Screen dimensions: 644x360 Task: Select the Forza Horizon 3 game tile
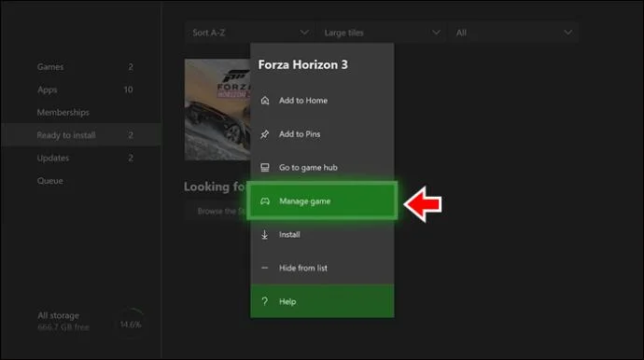(217, 110)
